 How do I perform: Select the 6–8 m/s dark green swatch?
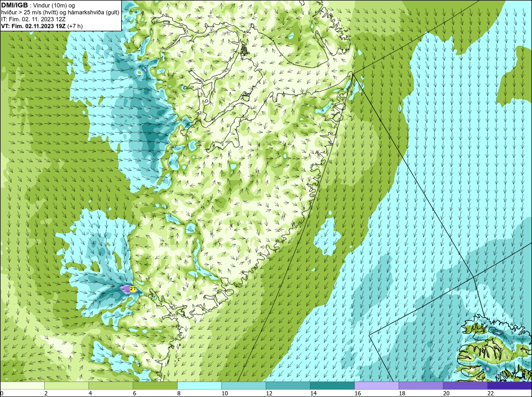pyautogui.click(x=155, y=386)
